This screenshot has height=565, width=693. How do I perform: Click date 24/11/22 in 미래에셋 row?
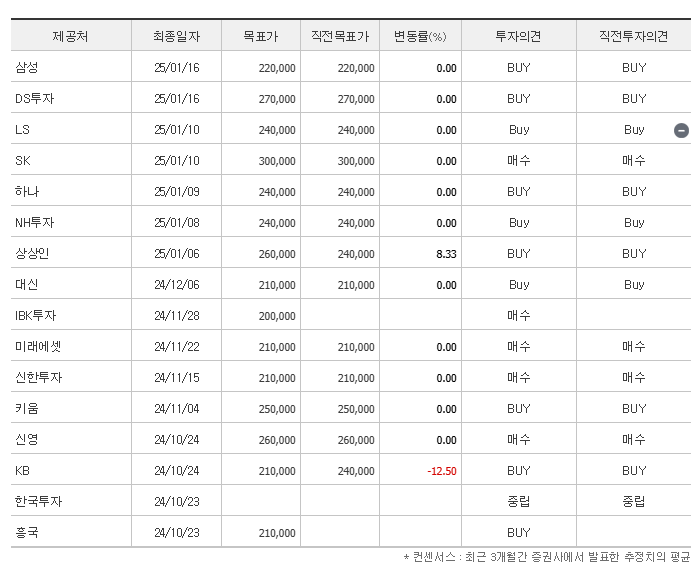tap(177, 347)
